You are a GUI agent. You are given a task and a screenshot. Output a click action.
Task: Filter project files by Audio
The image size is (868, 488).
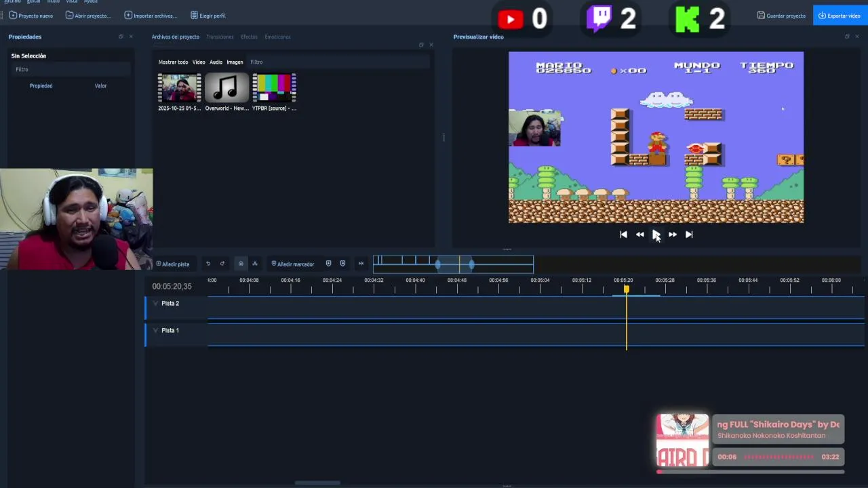coord(216,62)
